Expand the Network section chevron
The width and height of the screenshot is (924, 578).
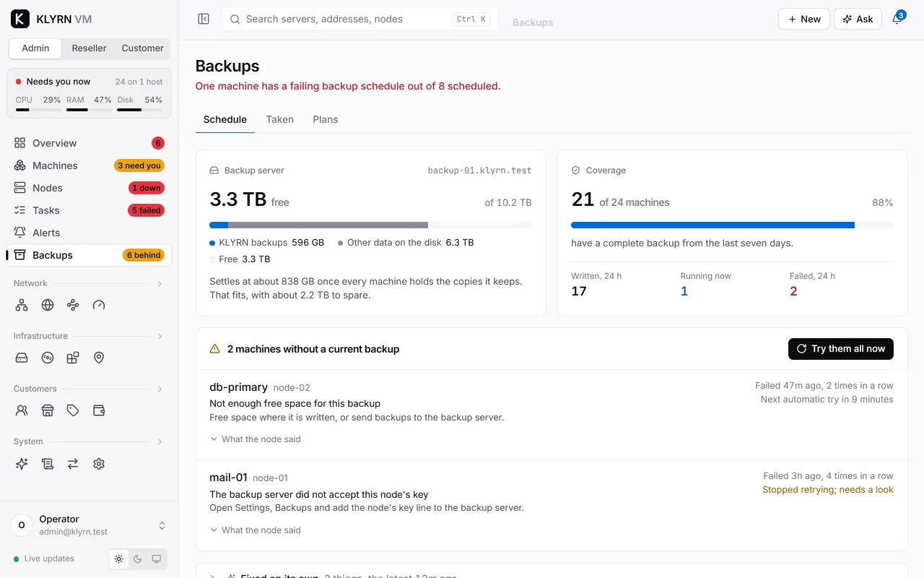click(x=160, y=284)
